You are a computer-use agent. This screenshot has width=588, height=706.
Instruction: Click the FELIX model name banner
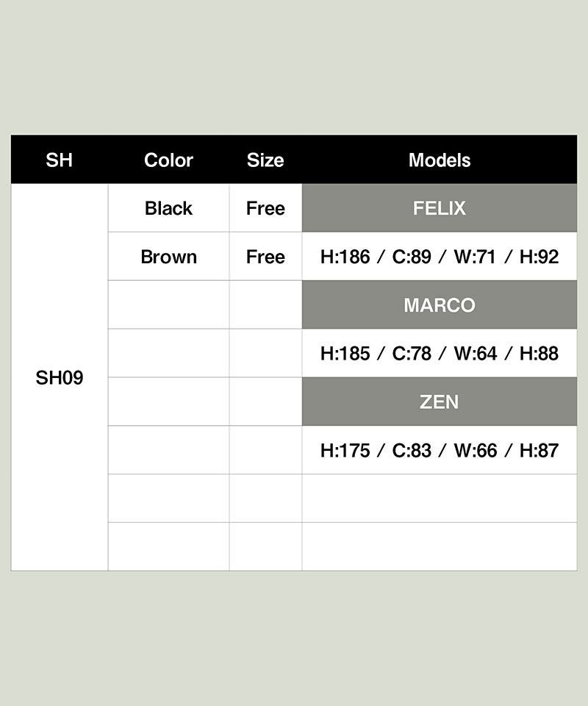tap(440, 208)
